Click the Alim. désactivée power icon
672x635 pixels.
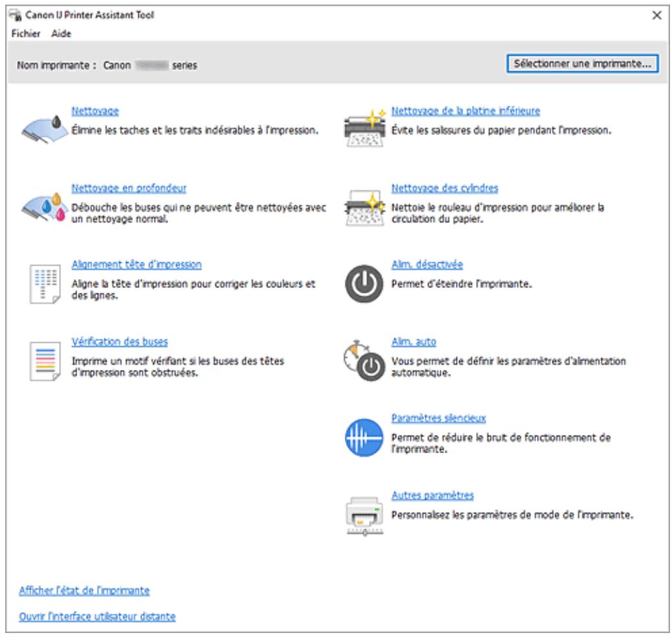(364, 284)
